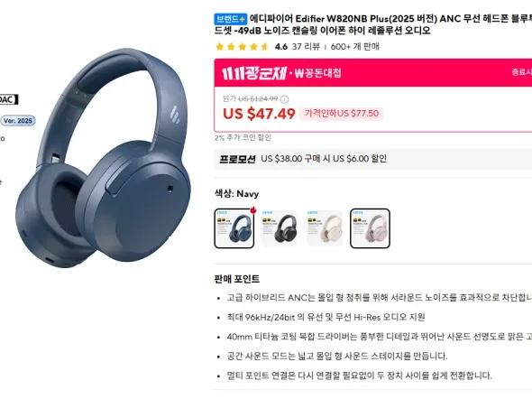Click the DAC label beside product image
532x399 pixels.
[8, 99]
